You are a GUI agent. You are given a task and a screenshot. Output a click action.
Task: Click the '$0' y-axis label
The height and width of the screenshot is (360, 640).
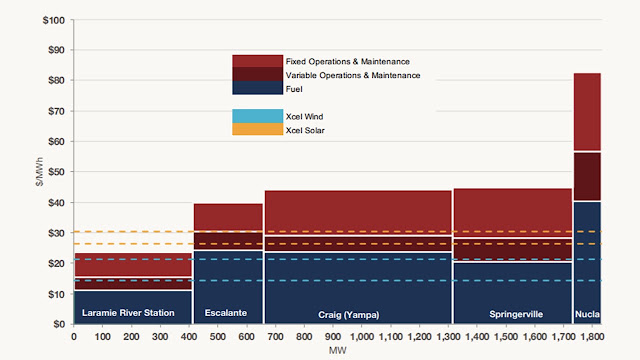59,324
